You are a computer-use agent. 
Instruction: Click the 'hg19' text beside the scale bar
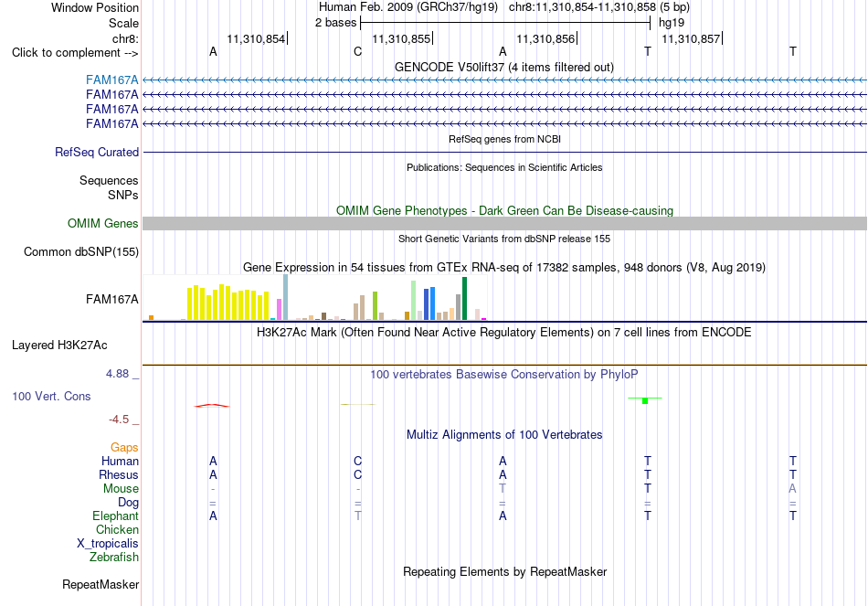(x=672, y=23)
